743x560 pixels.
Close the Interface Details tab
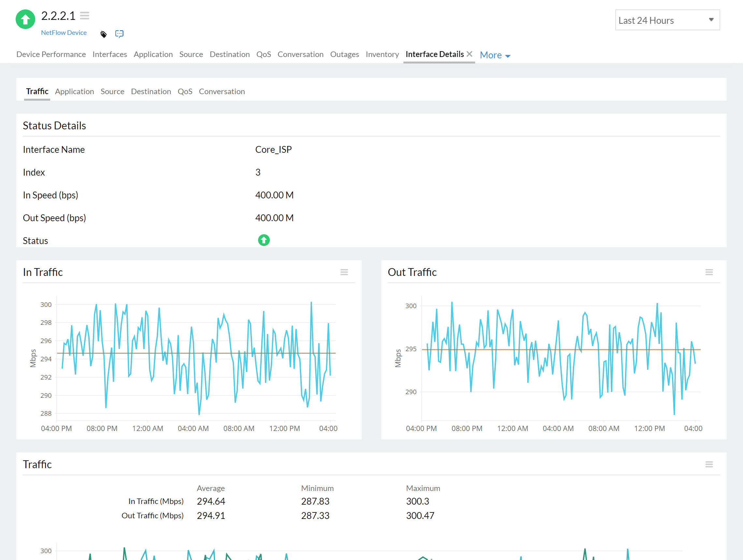click(x=471, y=53)
